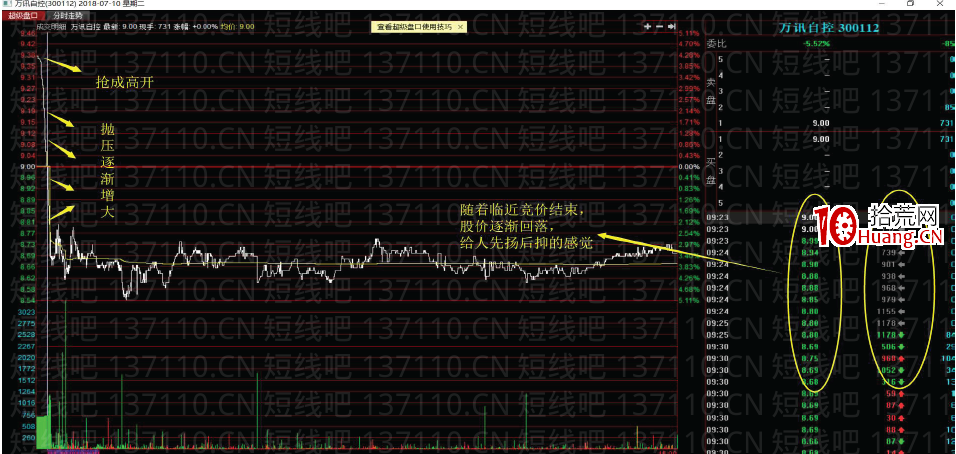Restore down the window

click(911, 3)
